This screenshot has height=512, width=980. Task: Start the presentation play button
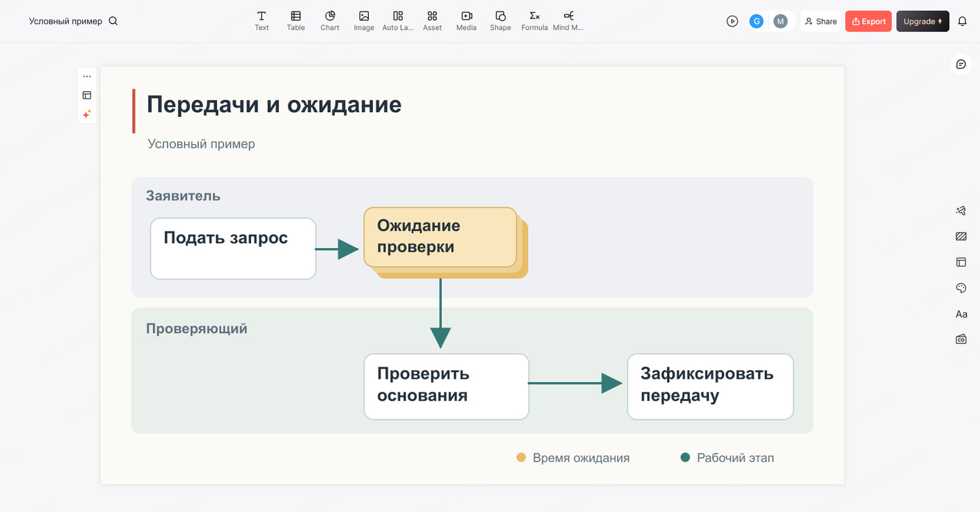(732, 21)
